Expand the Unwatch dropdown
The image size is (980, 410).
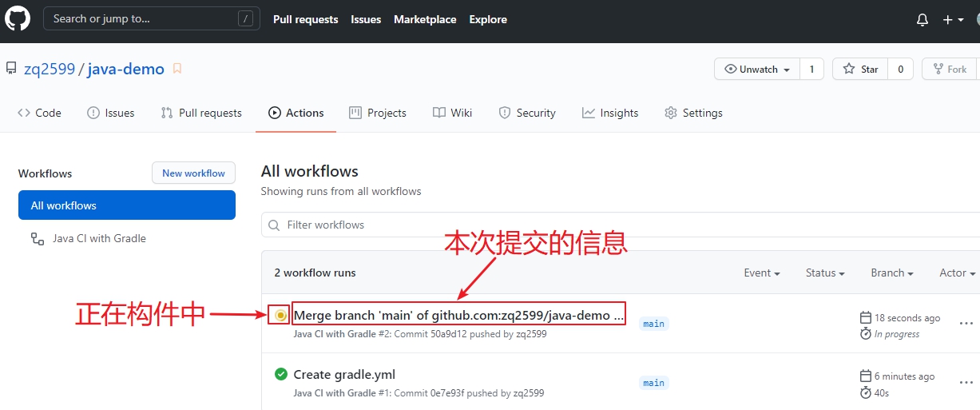757,70
